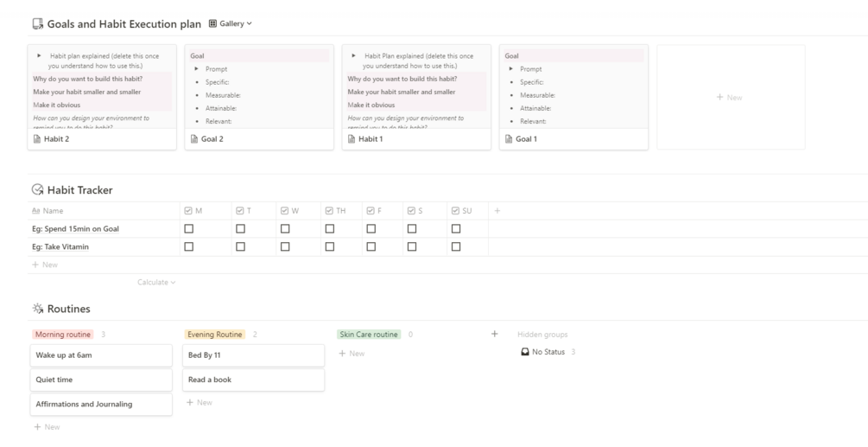The width and height of the screenshot is (868, 447).
Task: Click the Routines section sun icon
Action: [37, 309]
